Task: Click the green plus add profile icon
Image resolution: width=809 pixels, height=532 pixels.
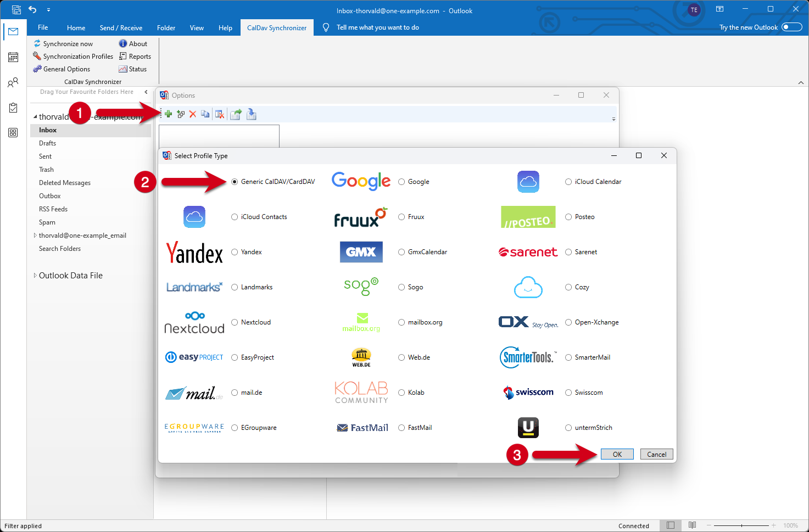Action: (x=168, y=114)
